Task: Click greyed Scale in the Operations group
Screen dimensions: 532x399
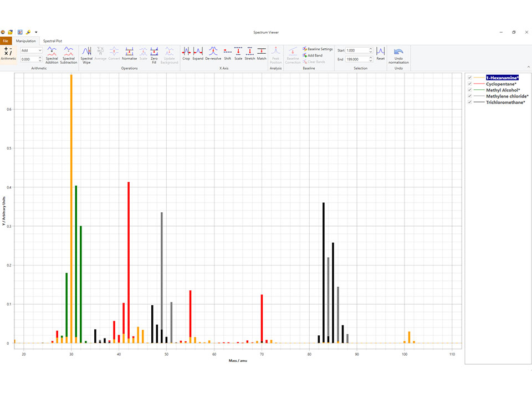Action: [143, 54]
